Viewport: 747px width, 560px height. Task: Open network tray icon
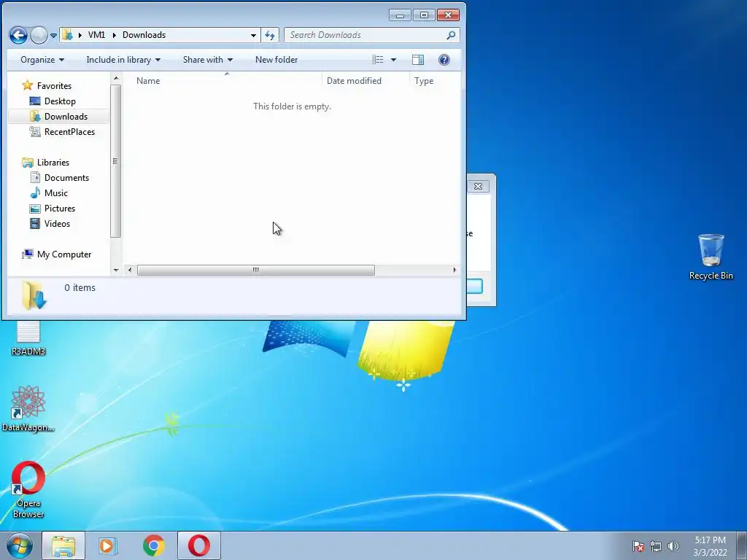pos(656,546)
